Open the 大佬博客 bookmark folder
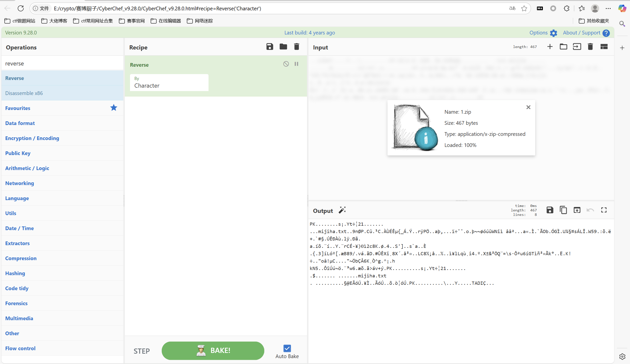The image size is (630, 364). [54, 21]
